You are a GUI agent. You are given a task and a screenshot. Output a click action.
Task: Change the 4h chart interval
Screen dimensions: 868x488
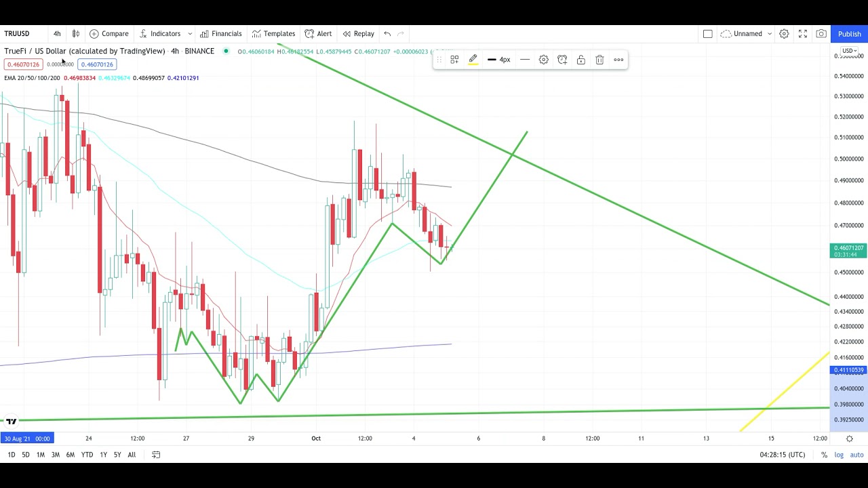(57, 33)
